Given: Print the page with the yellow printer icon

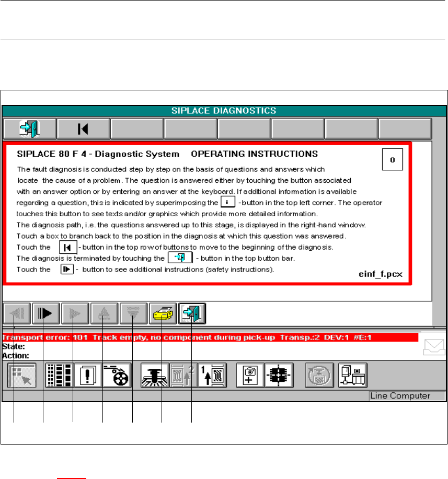Looking at the screenshot, I should pos(163,313).
